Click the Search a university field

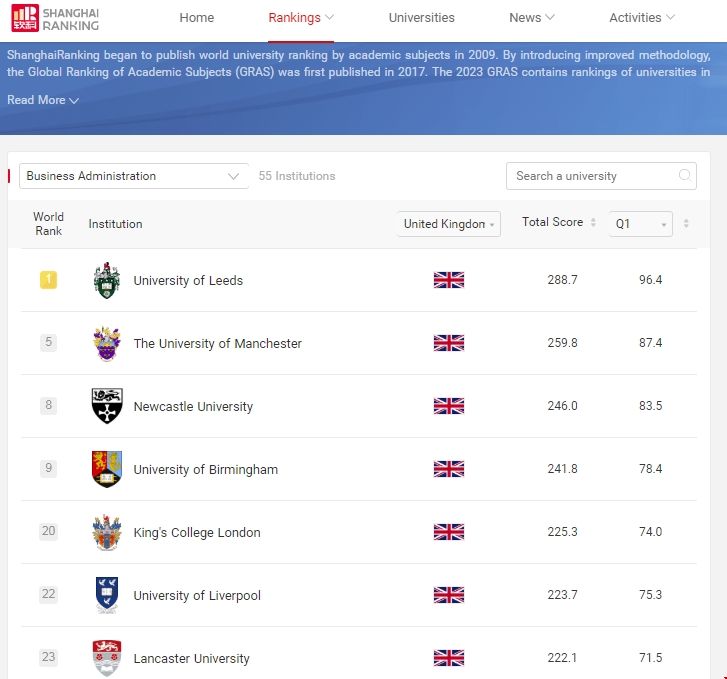coord(592,176)
